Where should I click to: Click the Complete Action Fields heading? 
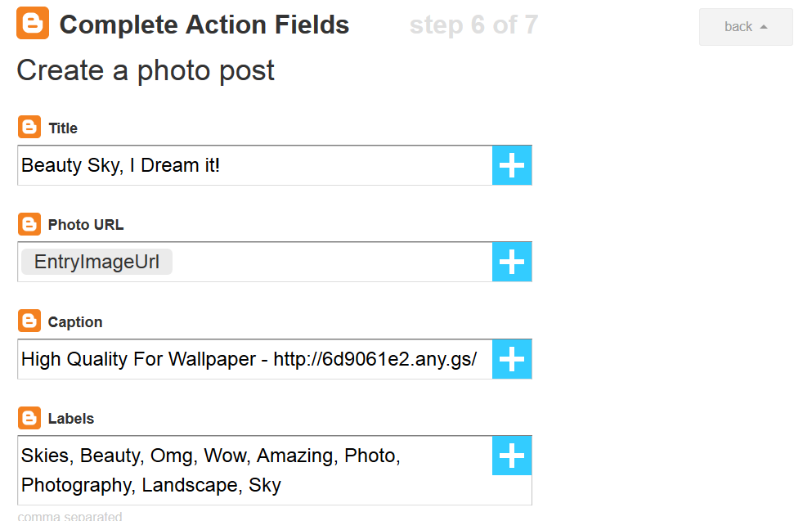(204, 25)
